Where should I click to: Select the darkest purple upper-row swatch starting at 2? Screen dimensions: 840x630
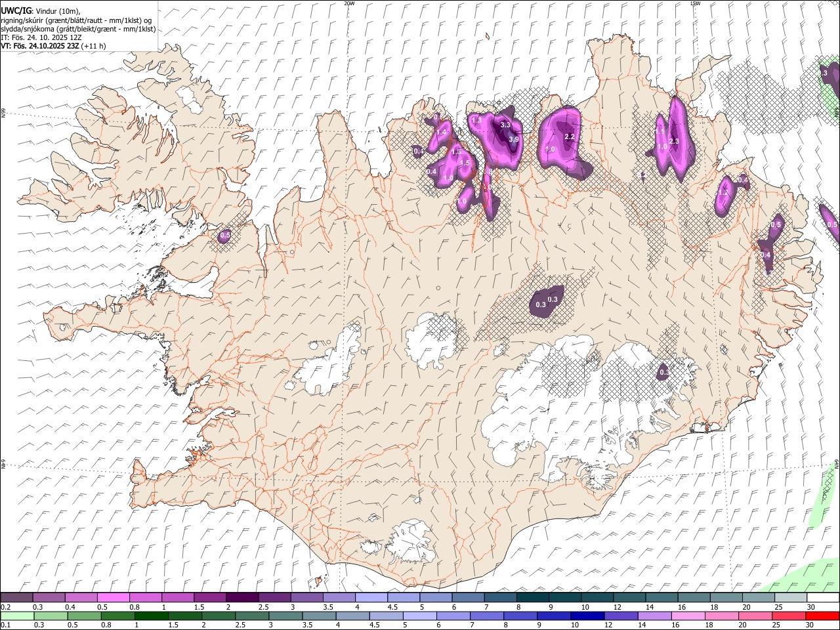click(x=241, y=598)
